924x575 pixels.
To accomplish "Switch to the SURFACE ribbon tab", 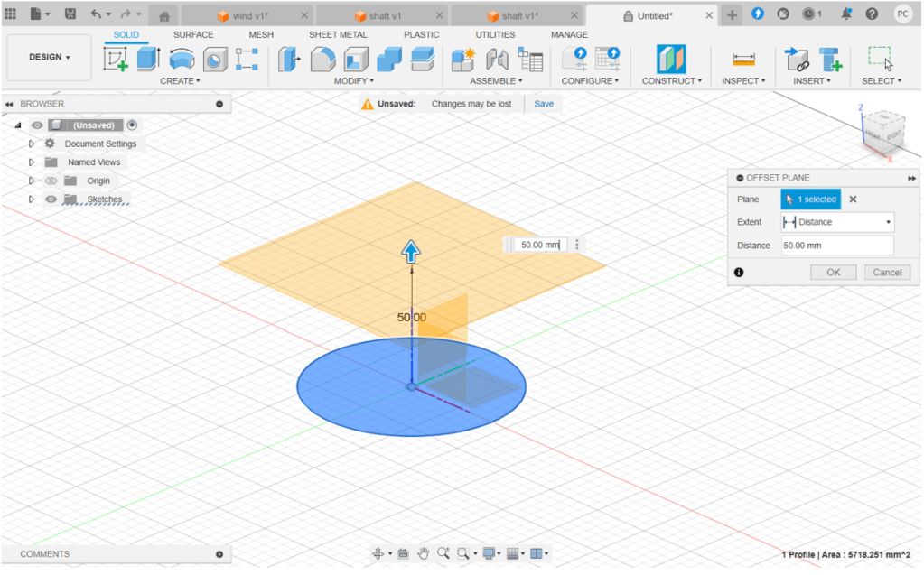I will (193, 34).
